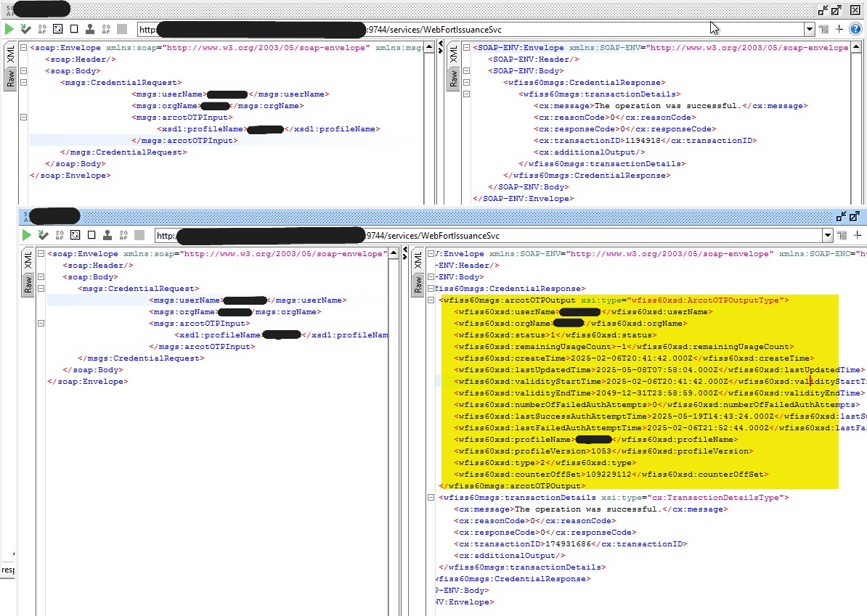Open the endpoint URL dropdown in lower window

click(x=828, y=235)
